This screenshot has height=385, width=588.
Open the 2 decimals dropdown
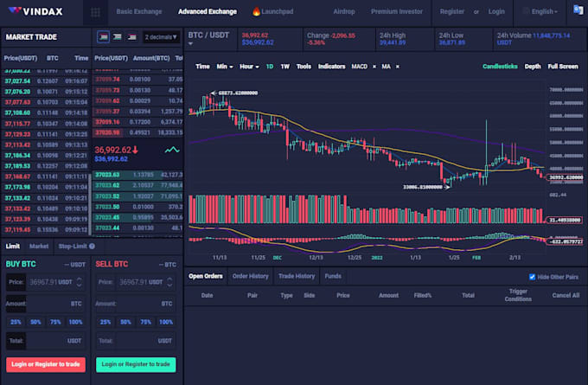(x=161, y=37)
